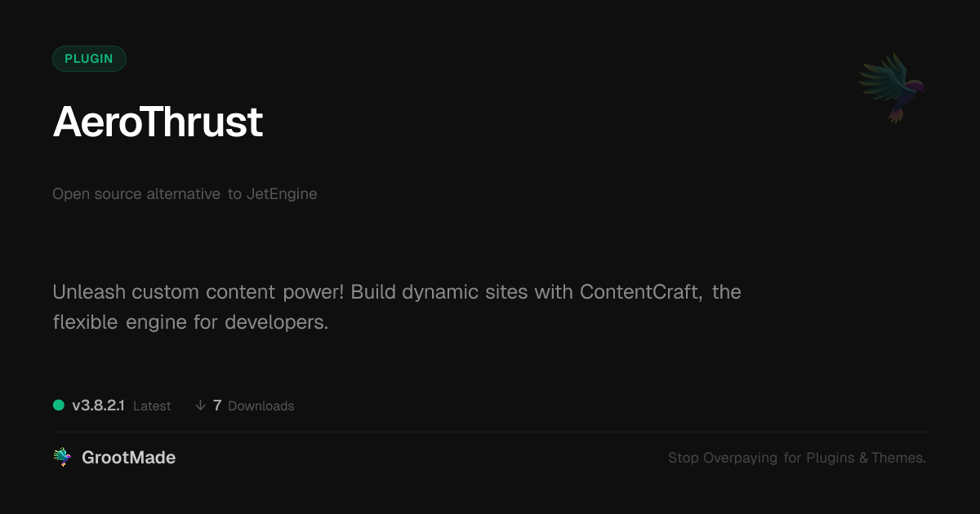Image resolution: width=980 pixels, height=514 pixels.
Task: Click the large hummingbird logo
Action: (x=892, y=87)
